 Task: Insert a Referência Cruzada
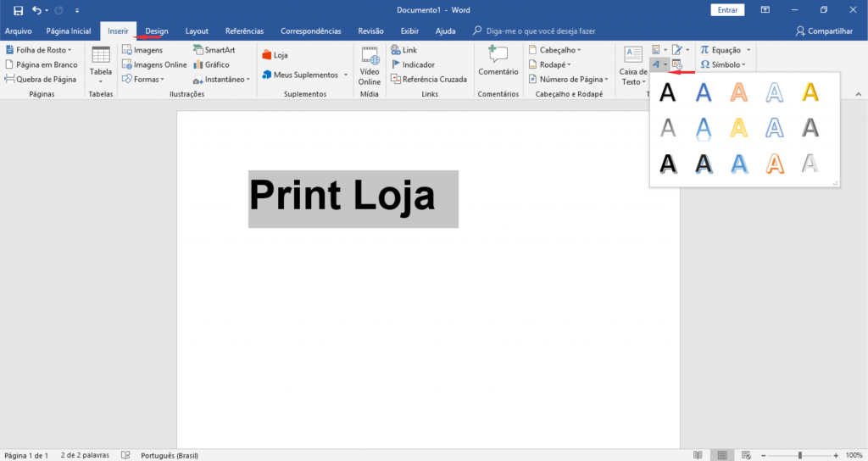(428, 79)
